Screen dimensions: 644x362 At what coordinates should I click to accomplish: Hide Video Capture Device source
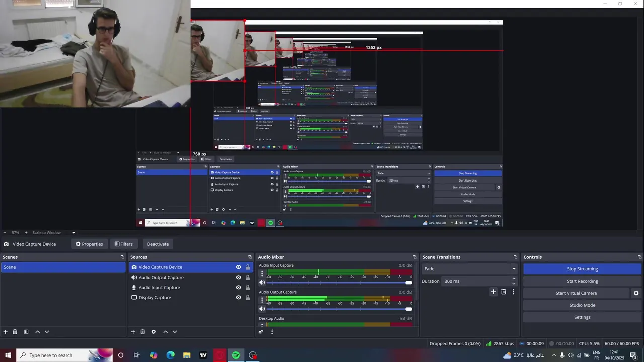point(239,267)
